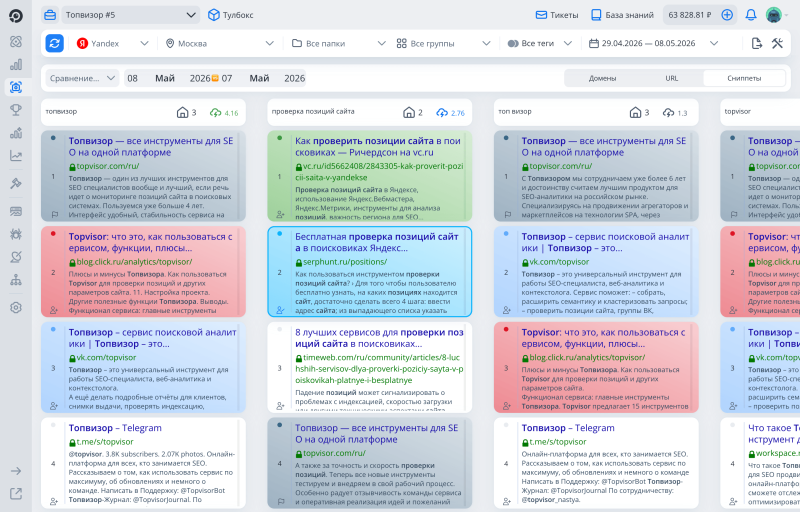Click cloud icon next to 2.76
The image size is (800, 512).
click(x=442, y=112)
